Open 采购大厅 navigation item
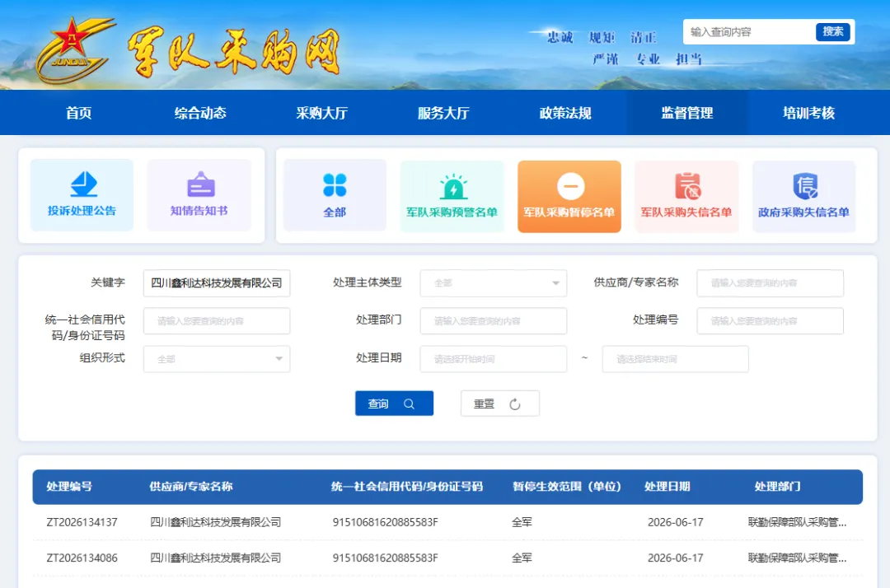Viewport: 890px width, 588px height. (x=322, y=113)
